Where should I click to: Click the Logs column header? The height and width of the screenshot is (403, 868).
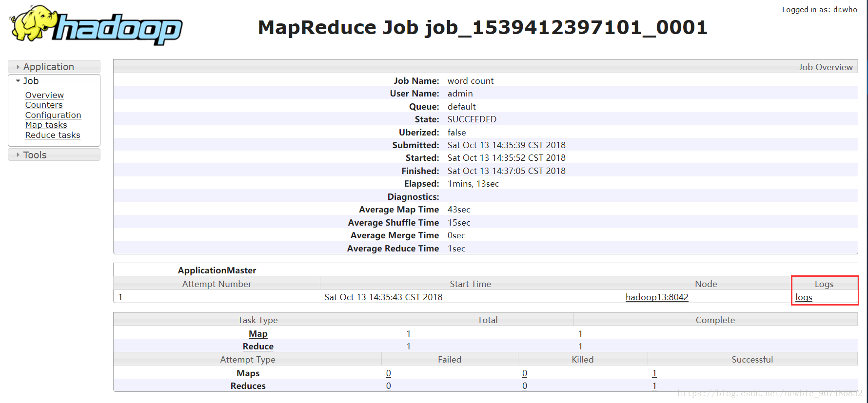tap(824, 284)
